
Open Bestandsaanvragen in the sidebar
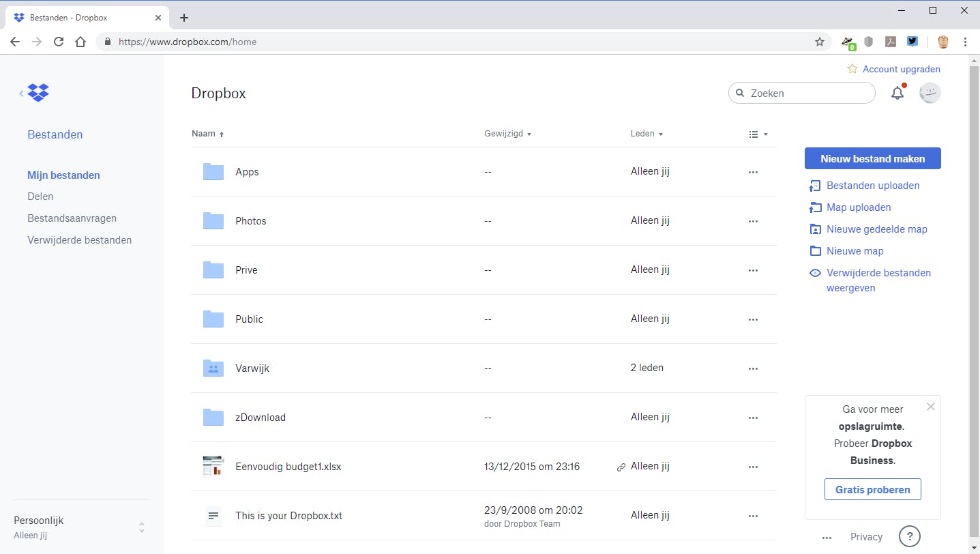pos(72,218)
